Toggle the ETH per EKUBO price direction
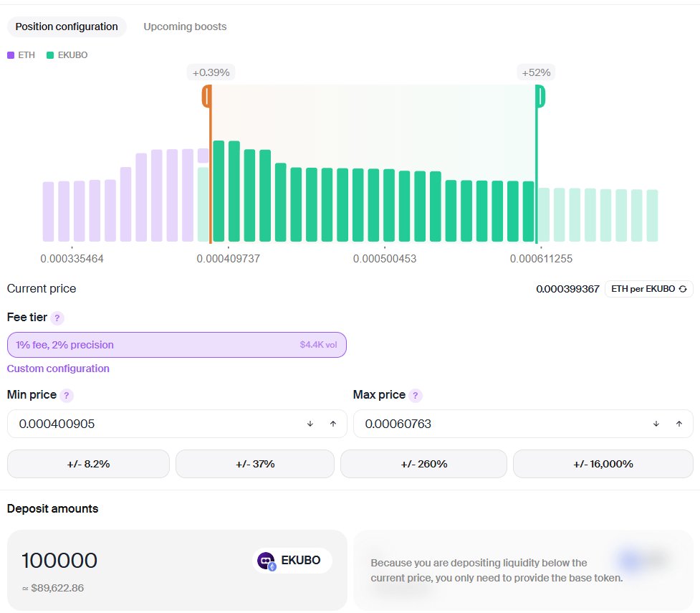The image size is (700, 613). click(648, 289)
